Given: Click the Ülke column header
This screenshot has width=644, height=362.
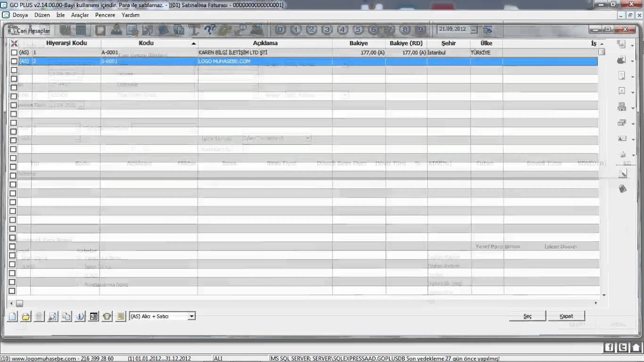Looking at the screenshot, I should coord(487,43).
